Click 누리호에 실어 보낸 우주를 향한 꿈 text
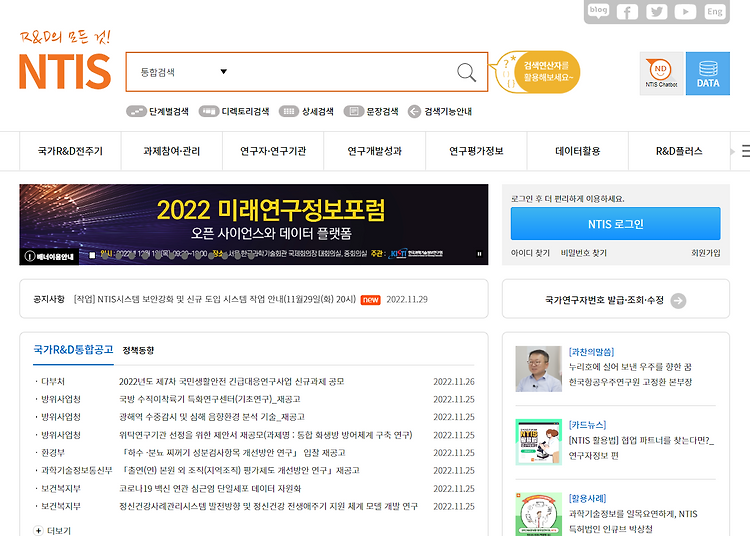The image size is (750, 536). 630,367
